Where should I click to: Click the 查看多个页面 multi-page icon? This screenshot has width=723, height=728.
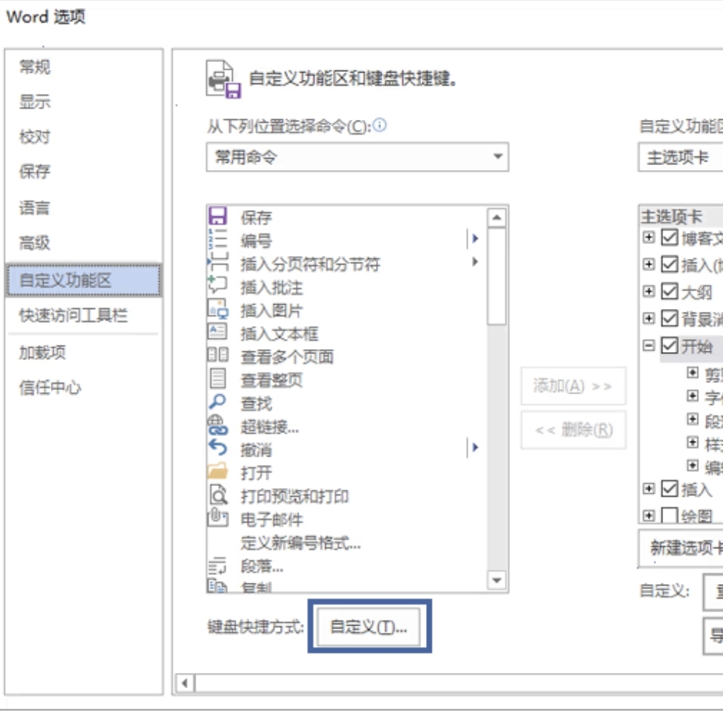click(217, 355)
